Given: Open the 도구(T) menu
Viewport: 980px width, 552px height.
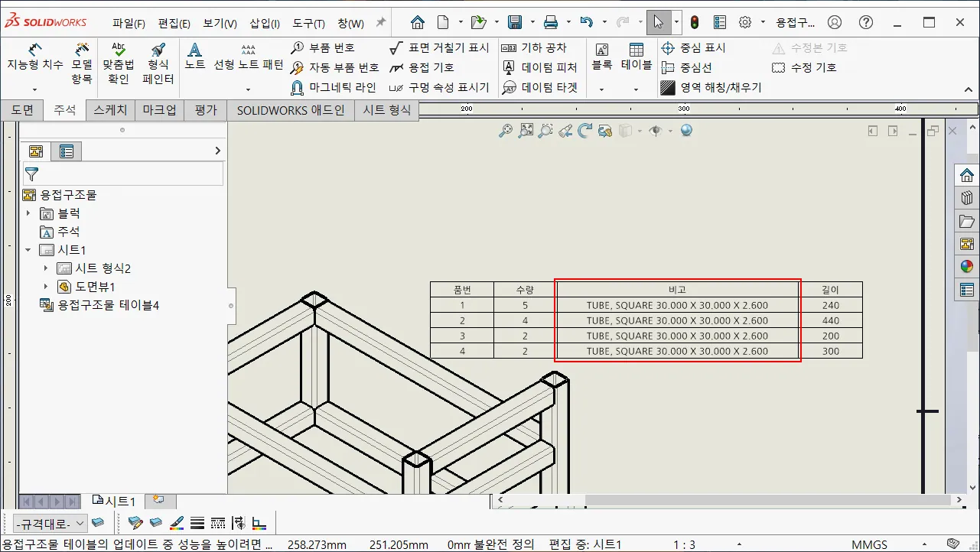Looking at the screenshot, I should [309, 23].
